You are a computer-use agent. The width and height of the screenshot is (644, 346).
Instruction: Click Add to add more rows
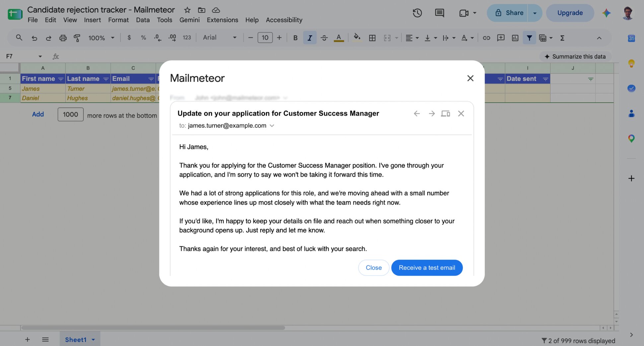(38, 114)
